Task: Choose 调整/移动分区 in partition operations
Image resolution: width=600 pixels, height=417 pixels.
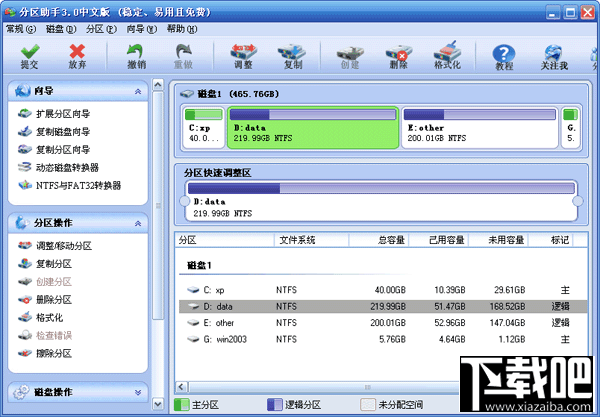Action: (x=55, y=246)
